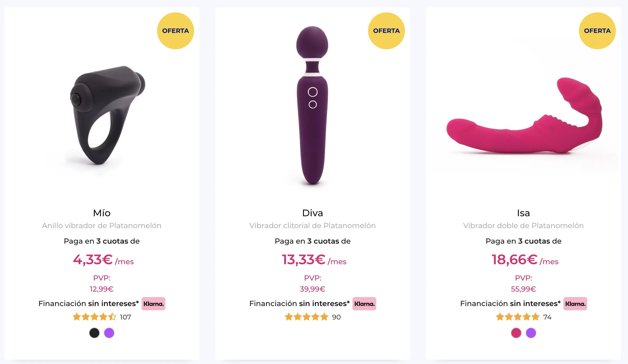Click the OFERTA badge on Diva product
Screen dimensions: 628x364
(387, 31)
